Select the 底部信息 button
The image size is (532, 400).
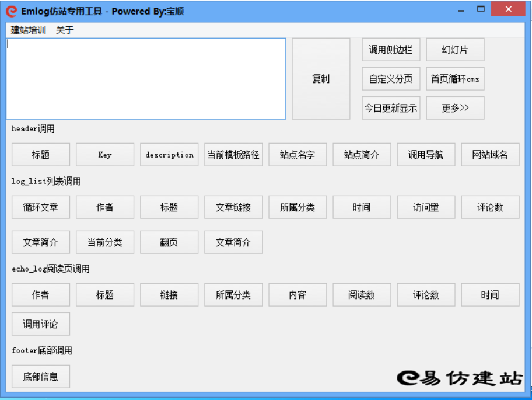pos(41,377)
